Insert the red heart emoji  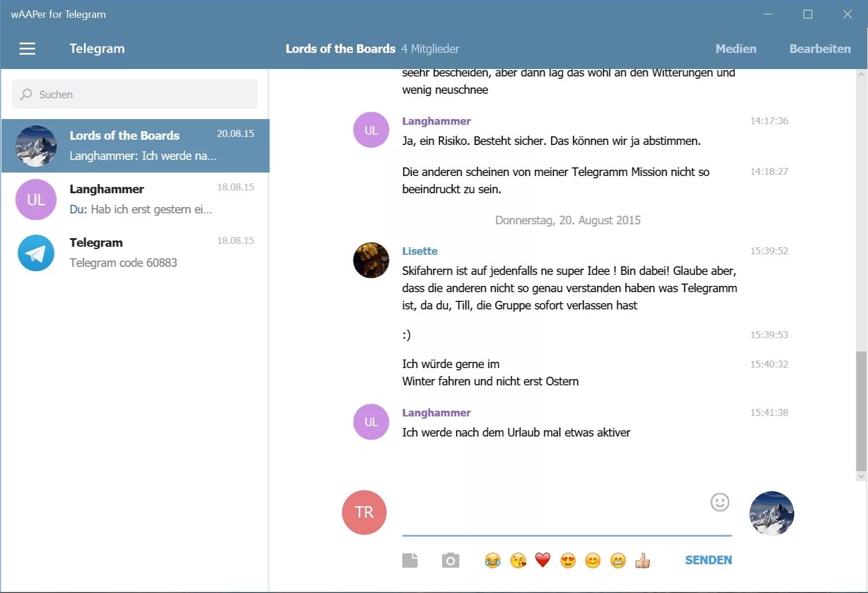pos(543,560)
